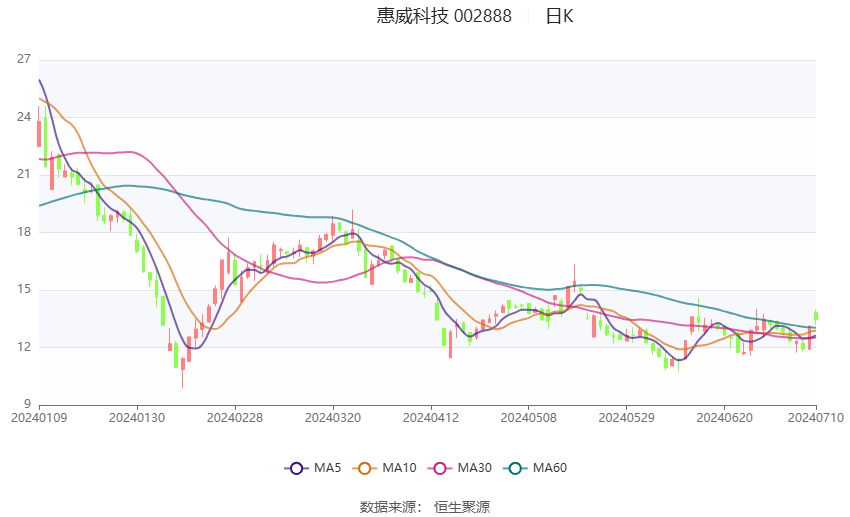Click the x-axis date label 20240228

235,418
